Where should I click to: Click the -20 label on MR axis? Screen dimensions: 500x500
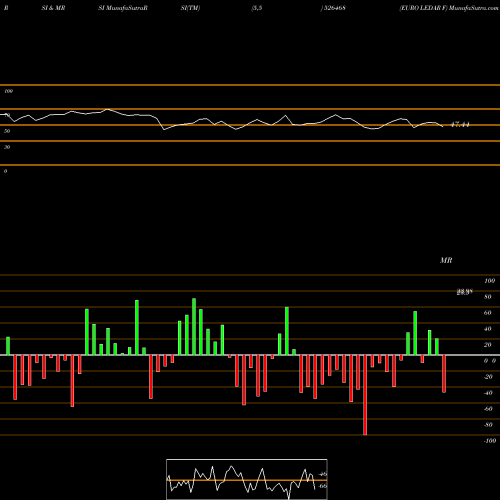click(488, 377)
